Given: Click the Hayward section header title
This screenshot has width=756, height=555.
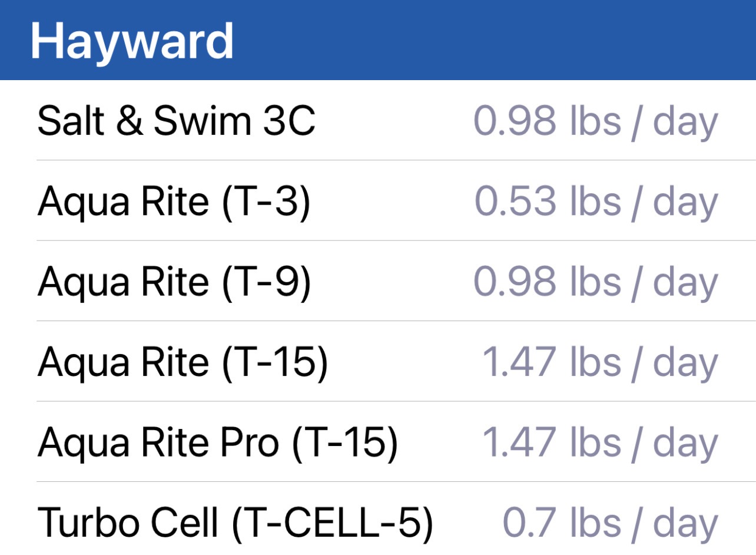Looking at the screenshot, I should coord(132,41).
